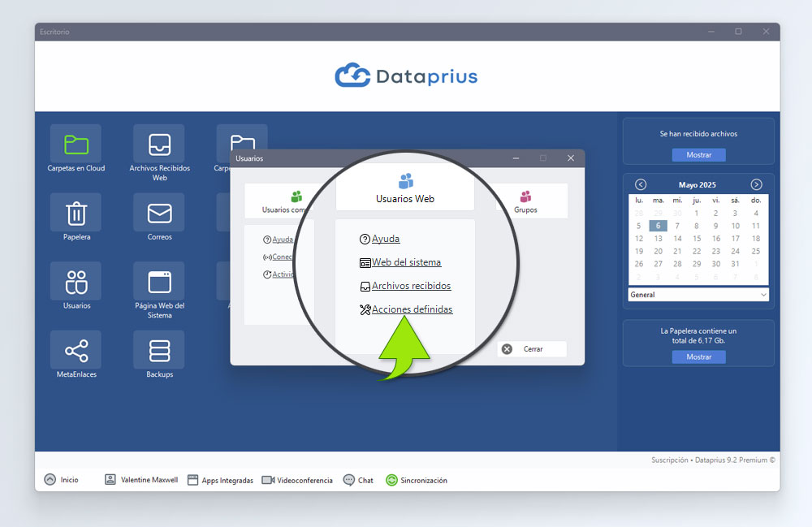Open Página Web del Sistema icon
Screen dimensions: 812x527
[159, 283]
